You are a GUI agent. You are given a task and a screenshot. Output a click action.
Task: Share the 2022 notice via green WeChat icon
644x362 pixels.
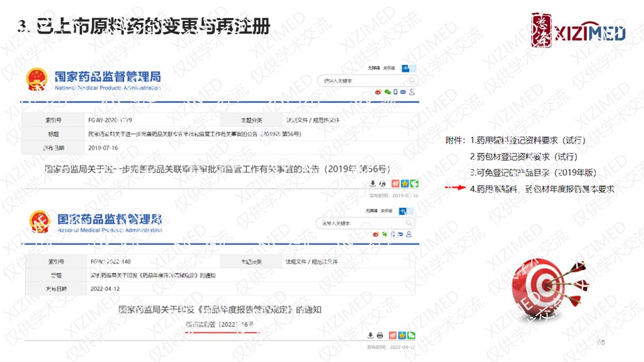pos(411,335)
